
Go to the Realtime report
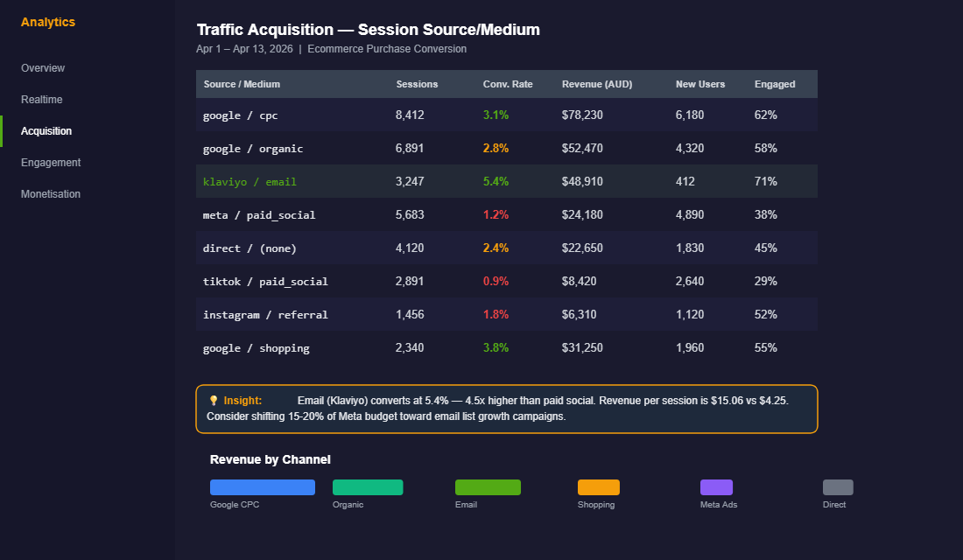point(41,99)
